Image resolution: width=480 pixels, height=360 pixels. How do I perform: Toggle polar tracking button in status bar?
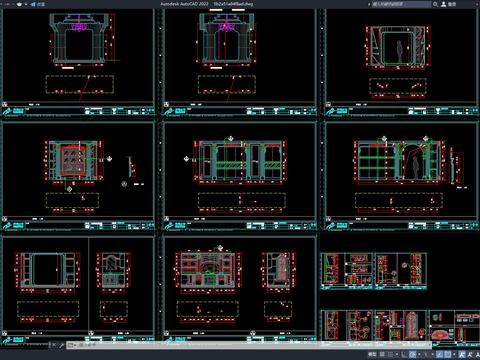pos(412,354)
